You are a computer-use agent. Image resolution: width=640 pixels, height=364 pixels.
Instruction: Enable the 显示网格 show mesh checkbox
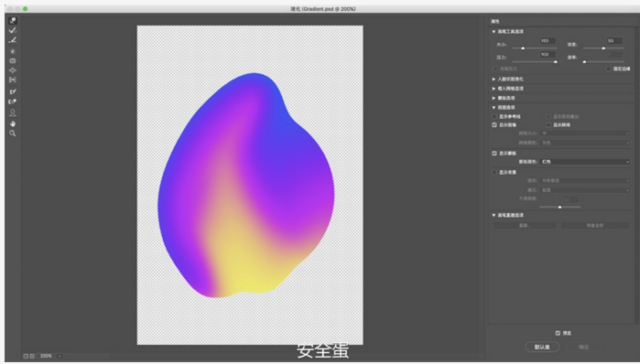[548, 125]
